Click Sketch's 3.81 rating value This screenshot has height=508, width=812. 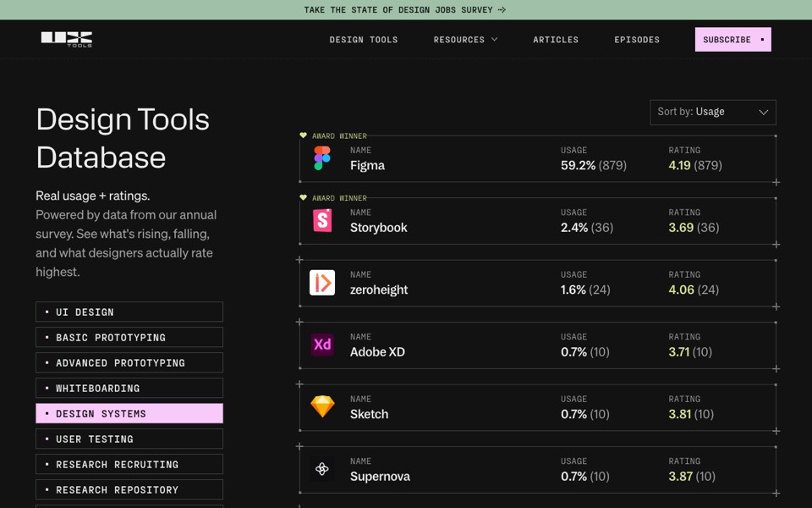coord(680,415)
